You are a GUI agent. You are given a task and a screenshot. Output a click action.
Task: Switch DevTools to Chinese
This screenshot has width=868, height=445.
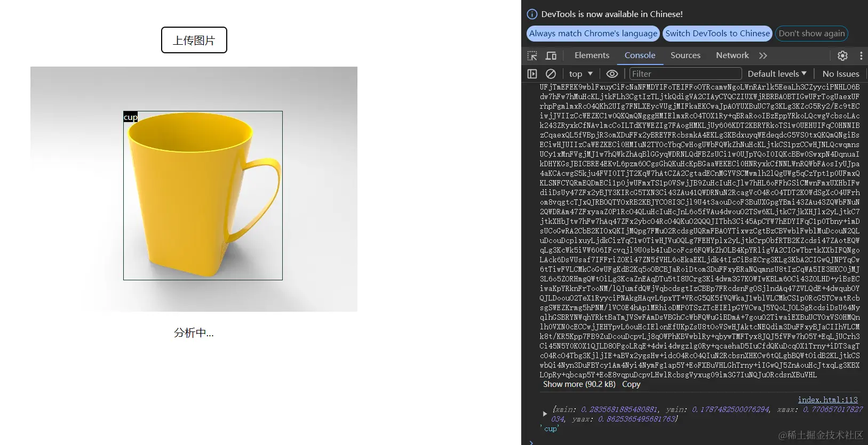718,34
